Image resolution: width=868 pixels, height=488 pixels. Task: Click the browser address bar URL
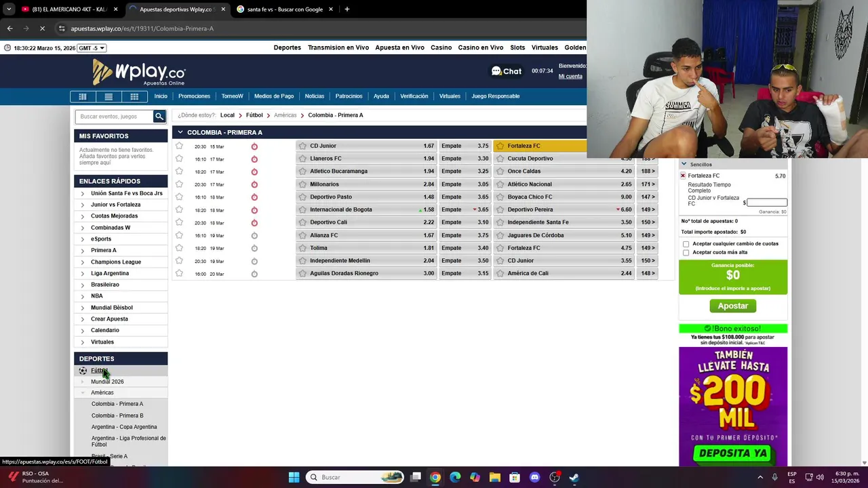(x=142, y=28)
